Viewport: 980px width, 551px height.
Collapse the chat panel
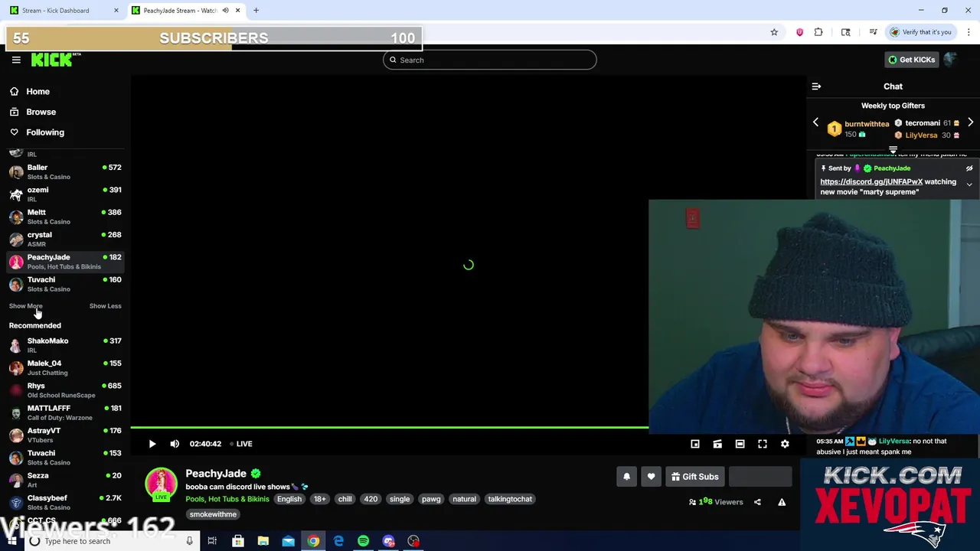(816, 86)
